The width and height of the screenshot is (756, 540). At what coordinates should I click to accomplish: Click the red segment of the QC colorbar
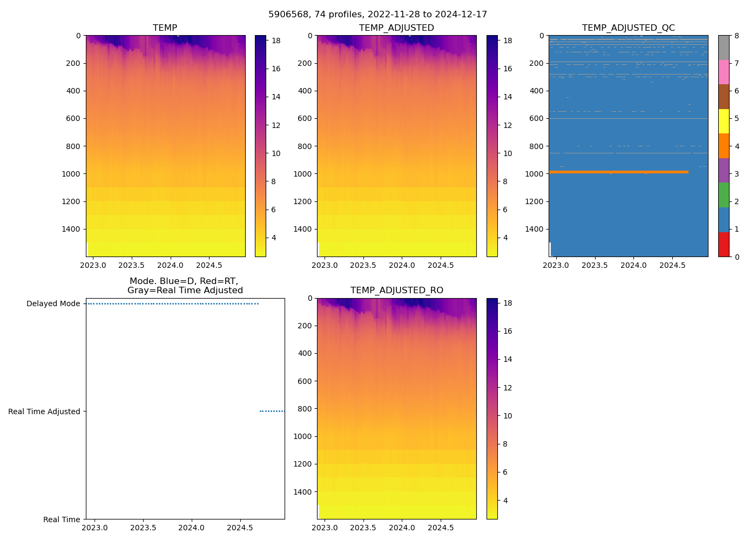coord(724,245)
